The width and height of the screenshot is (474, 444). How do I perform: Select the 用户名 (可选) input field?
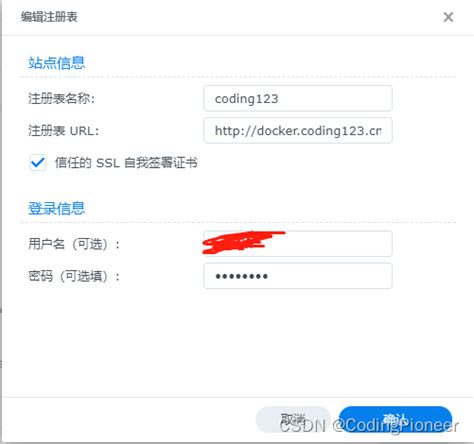pos(298,244)
